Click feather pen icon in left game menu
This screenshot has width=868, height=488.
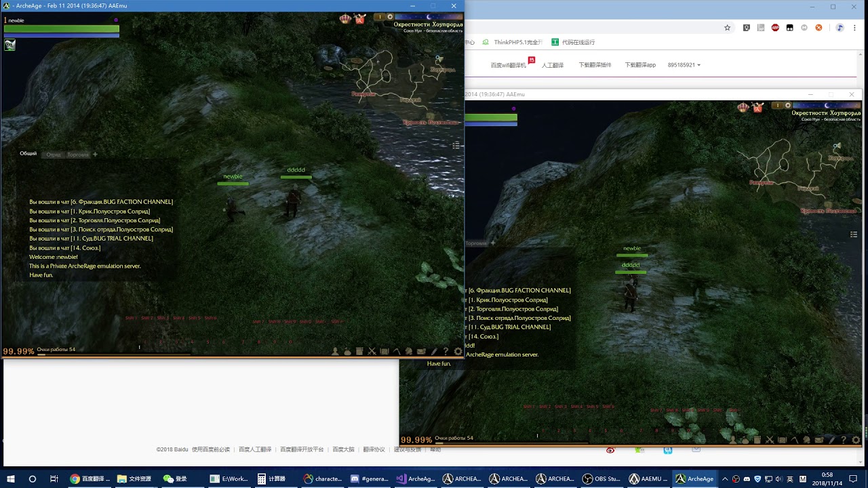pos(434,352)
